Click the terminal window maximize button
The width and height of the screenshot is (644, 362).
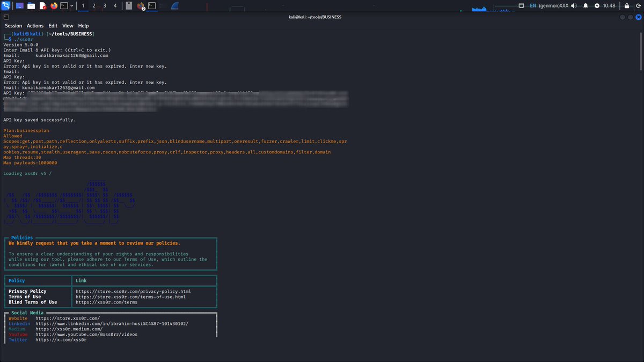point(630,17)
